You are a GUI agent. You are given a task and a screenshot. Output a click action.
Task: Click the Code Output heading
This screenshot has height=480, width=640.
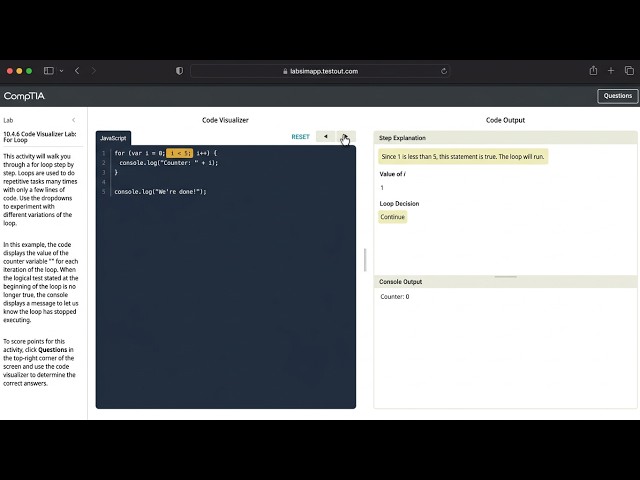(x=505, y=120)
